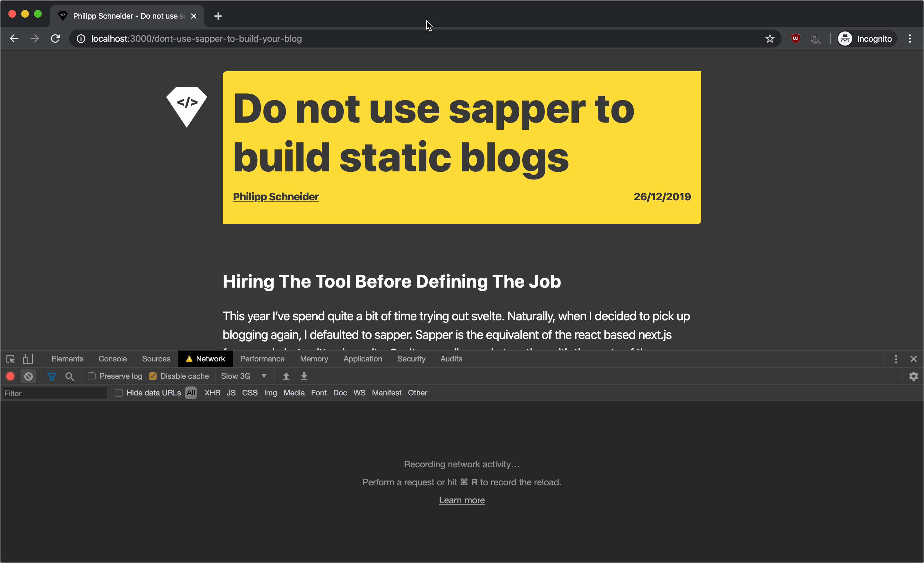Open the Philipp Schneider author link
The image size is (924, 563).
(276, 196)
